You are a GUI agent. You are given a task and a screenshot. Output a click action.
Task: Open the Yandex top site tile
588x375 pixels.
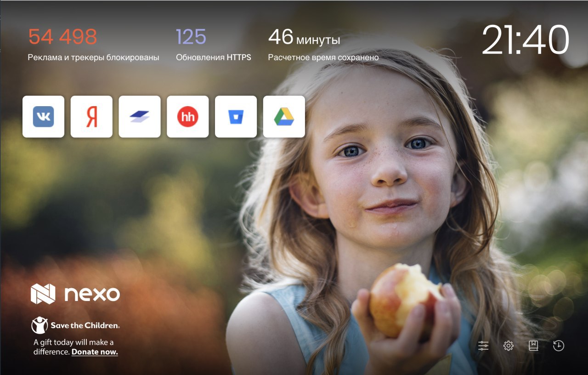click(91, 117)
